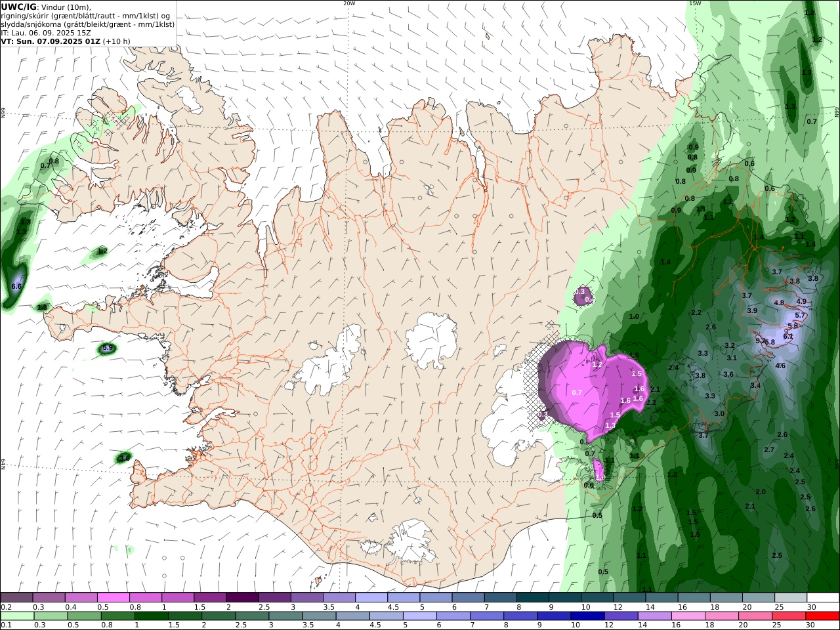Viewport: 840px width, 630px height.
Task: Select lower legend light purple swatch 14–16
Action: coord(654,616)
